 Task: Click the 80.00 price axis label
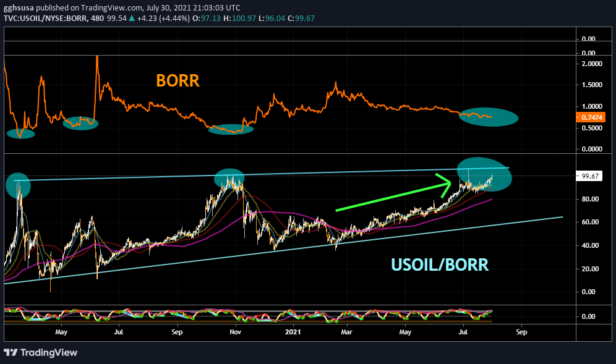click(590, 199)
